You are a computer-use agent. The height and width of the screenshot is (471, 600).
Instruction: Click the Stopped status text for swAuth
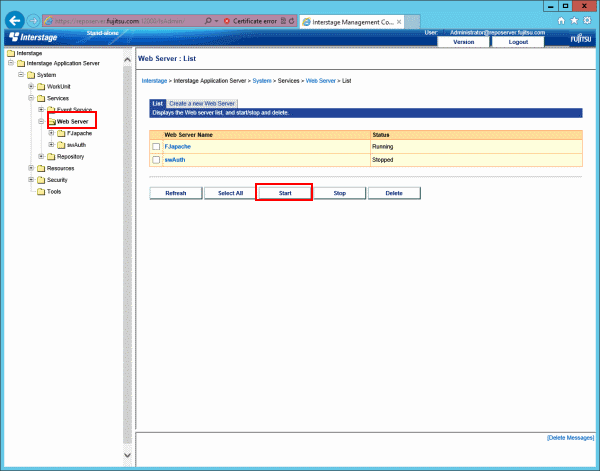pyautogui.click(x=382, y=160)
